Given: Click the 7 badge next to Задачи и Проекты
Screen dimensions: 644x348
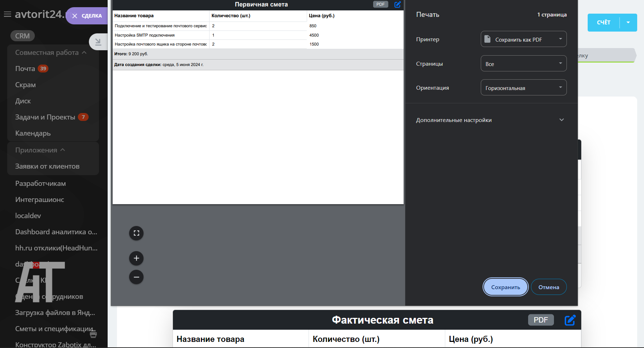Looking at the screenshot, I should [83, 117].
